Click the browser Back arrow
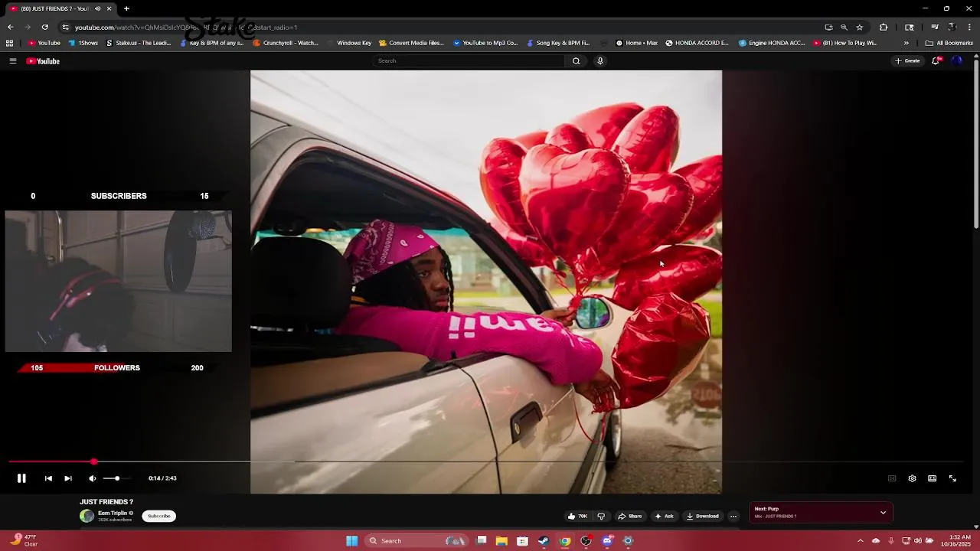980x551 pixels. (10, 28)
